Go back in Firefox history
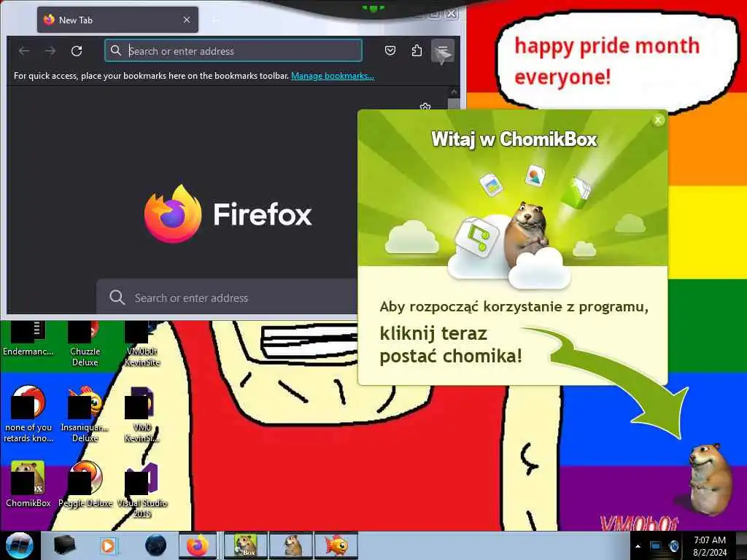Image resolution: width=747 pixels, height=560 pixels. click(x=24, y=51)
